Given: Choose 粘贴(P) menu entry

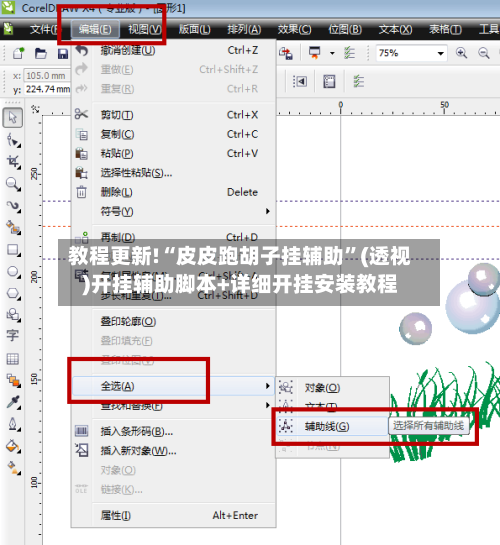Looking at the screenshot, I should [174, 153].
